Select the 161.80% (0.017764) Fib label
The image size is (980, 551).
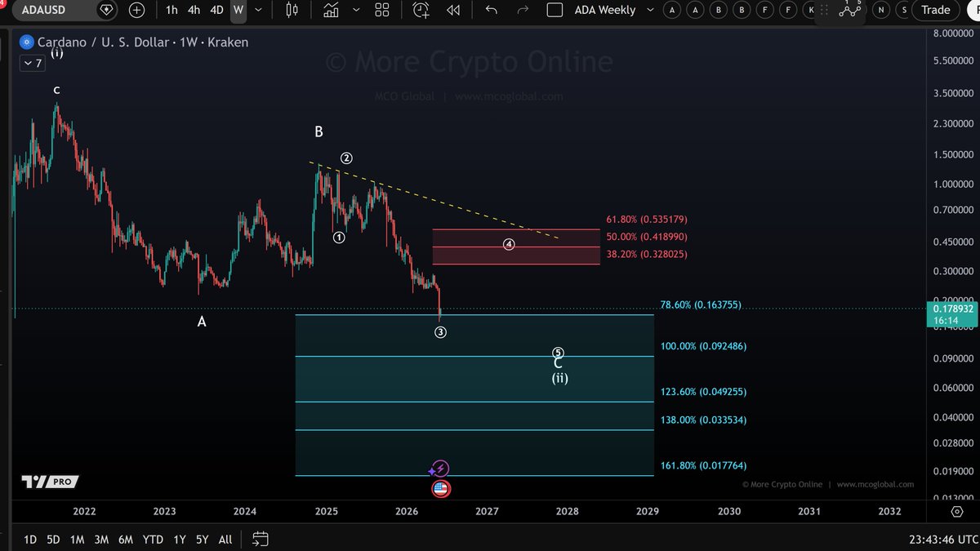click(x=703, y=466)
